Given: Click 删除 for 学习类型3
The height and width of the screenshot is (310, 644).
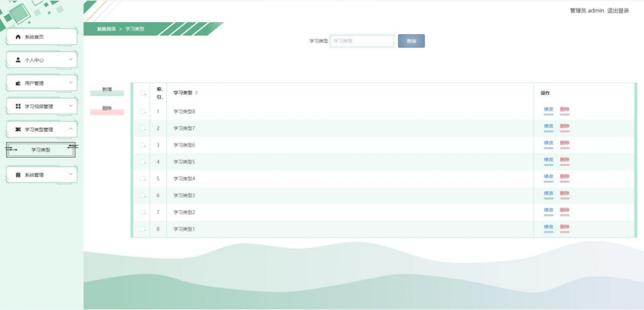Looking at the screenshot, I should (564, 194).
